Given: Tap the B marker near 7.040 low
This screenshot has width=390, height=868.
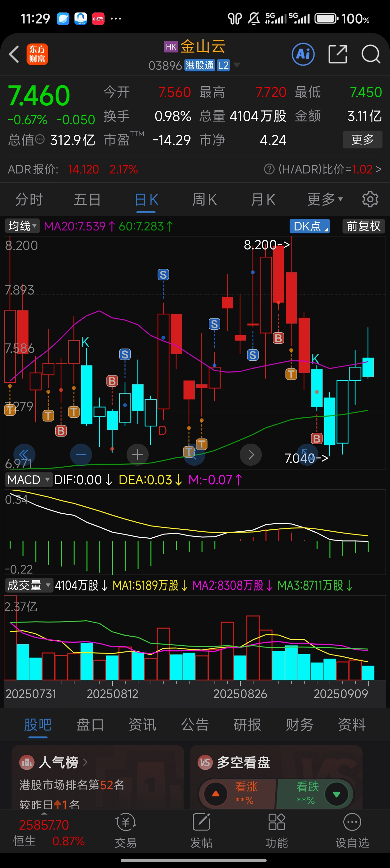Looking at the screenshot, I should coord(317,439).
